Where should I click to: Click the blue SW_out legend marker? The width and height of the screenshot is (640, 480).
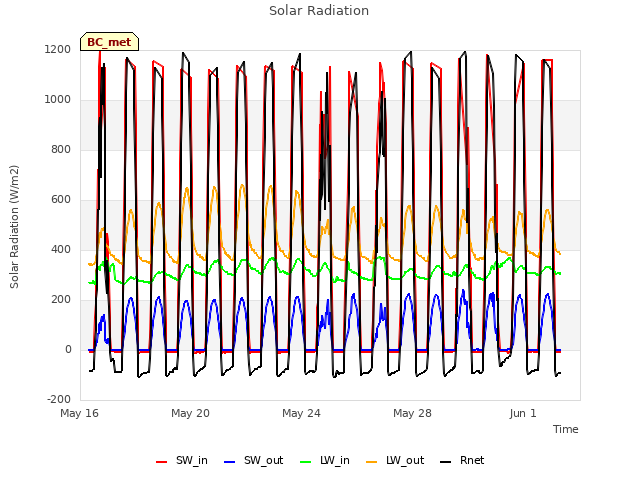tap(230, 462)
